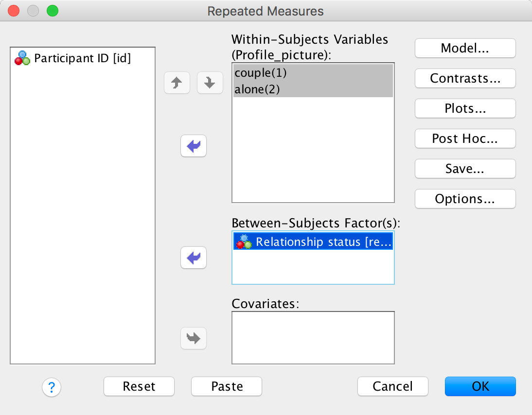Click inside the empty Covariates box
This screenshot has height=415, width=532.
point(313,338)
